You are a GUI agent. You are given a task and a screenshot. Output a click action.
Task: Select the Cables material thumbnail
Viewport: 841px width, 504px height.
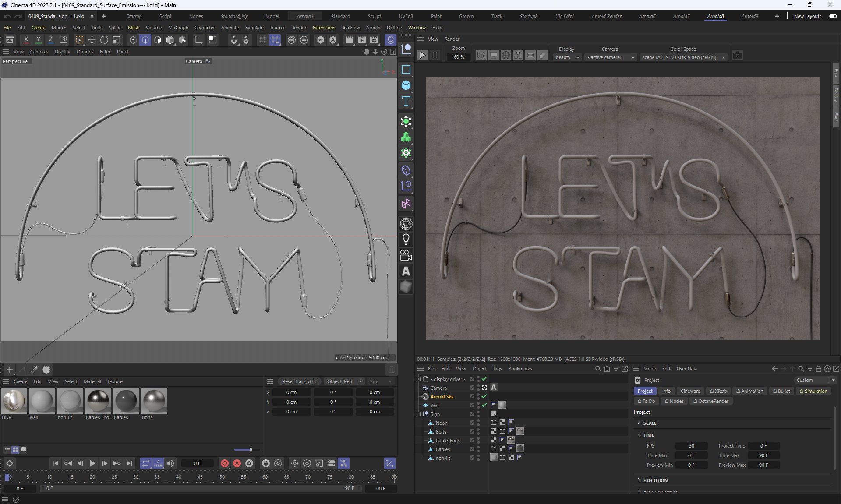[126, 401]
